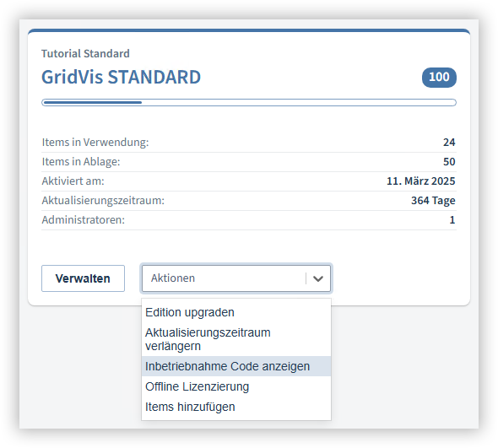The width and height of the screenshot is (498, 448).
Task: Click the 364 Tage value
Action: 433,201
